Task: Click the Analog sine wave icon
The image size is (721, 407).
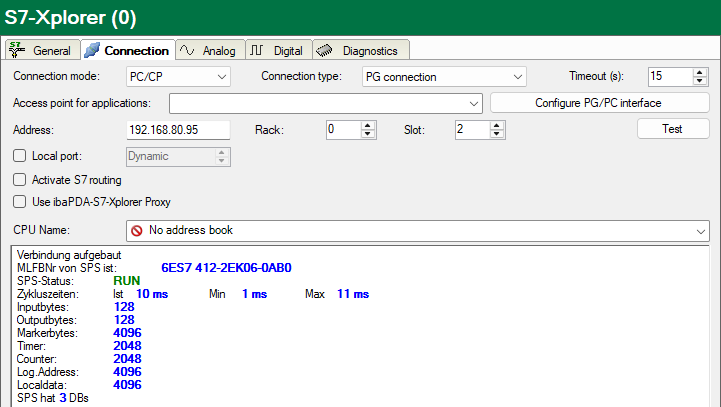Action: (x=187, y=50)
